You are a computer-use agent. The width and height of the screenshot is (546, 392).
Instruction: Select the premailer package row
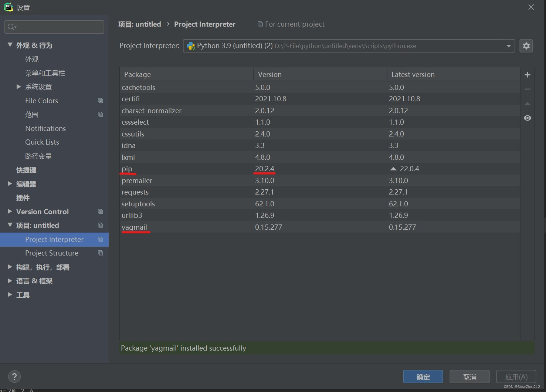320,180
